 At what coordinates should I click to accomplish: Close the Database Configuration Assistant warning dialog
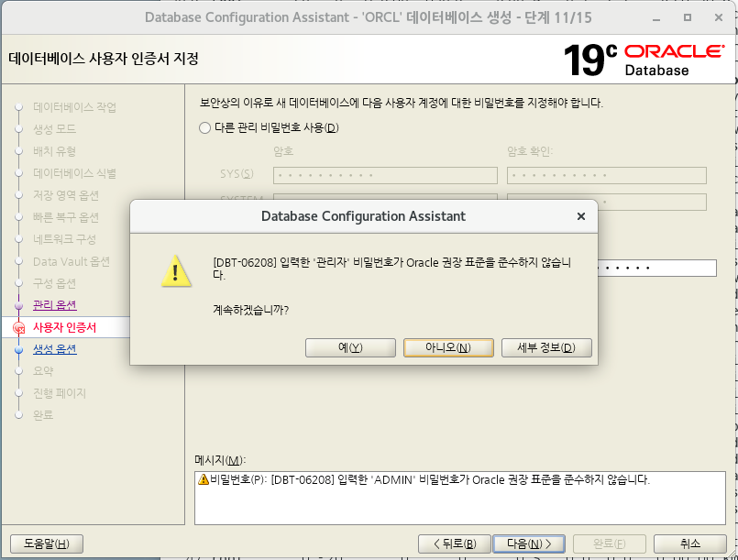coord(581,216)
